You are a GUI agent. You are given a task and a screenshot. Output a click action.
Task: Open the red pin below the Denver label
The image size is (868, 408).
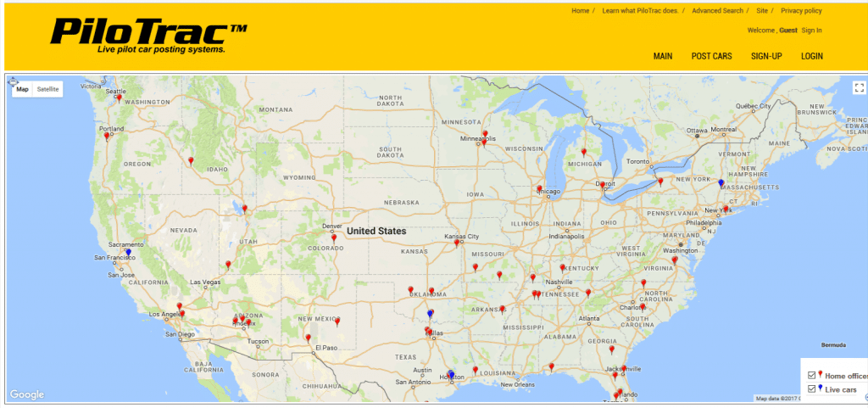click(x=334, y=238)
